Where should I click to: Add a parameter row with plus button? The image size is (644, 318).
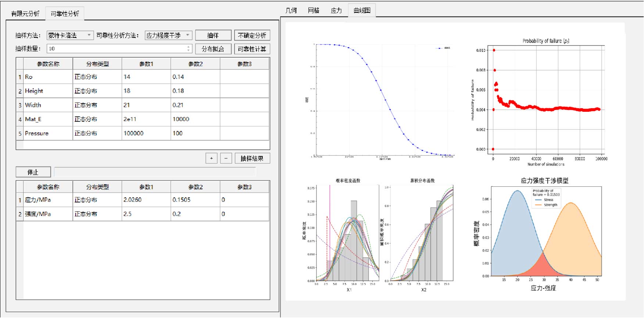(x=211, y=158)
